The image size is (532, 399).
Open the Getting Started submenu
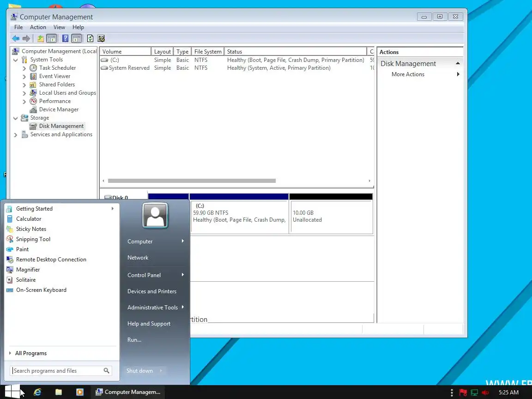(x=112, y=209)
